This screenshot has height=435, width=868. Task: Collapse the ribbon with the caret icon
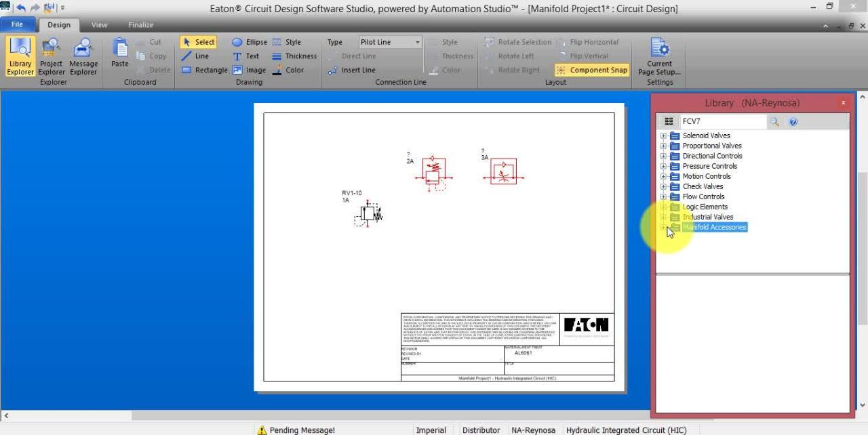(827, 25)
